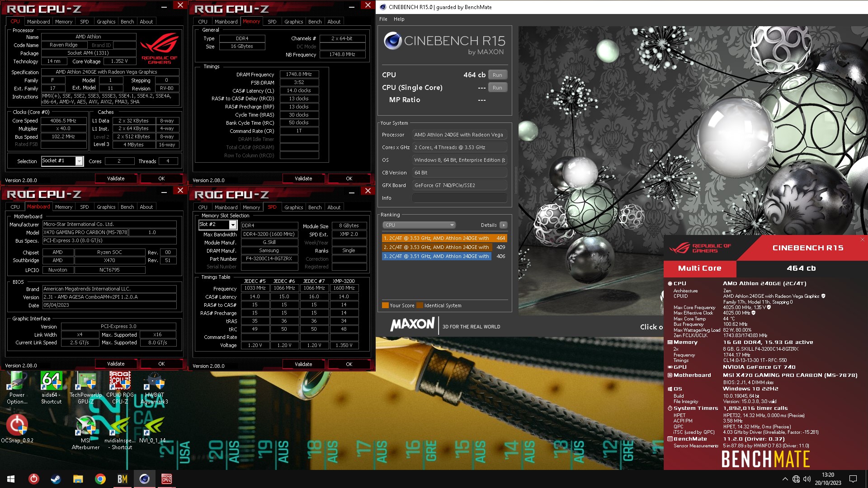Select third ranking entry with 406 score

pyautogui.click(x=444, y=256)
